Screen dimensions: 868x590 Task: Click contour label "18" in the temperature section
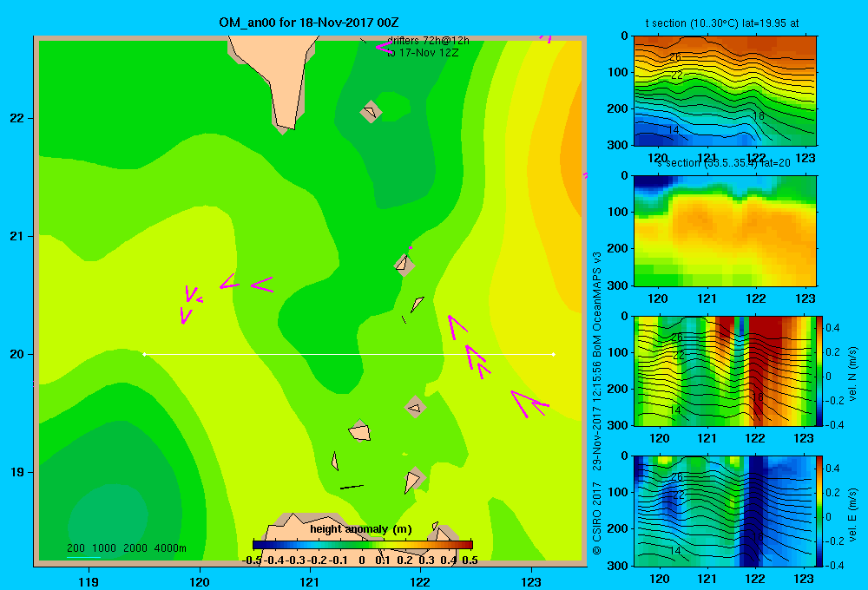759,115
